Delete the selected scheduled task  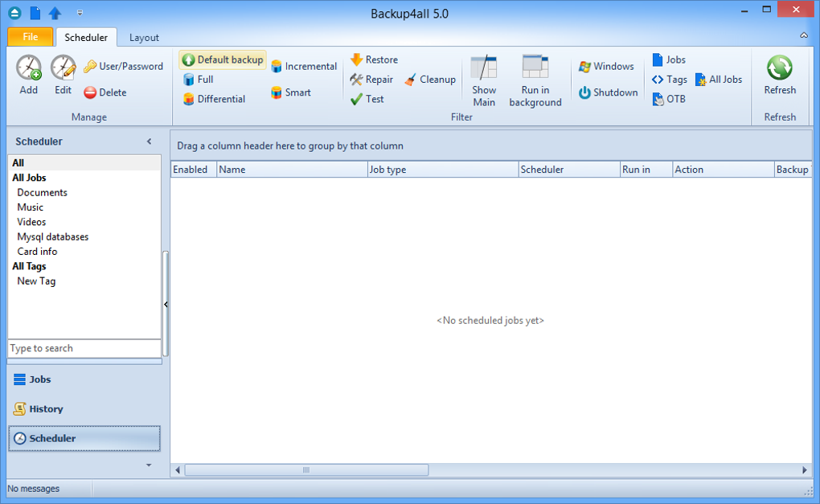pos(105,92)
